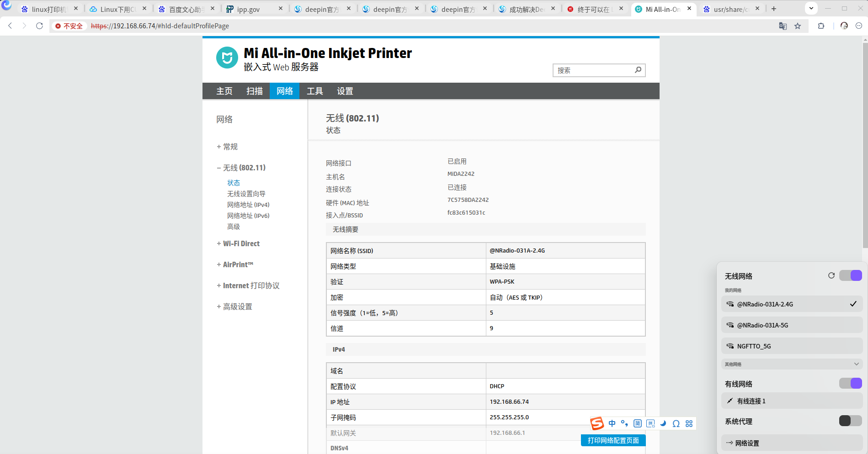Open the IME toolbox grid icon
The width and height of the screenshot is (868, 454).
pyautogui.click(x=689, y=423)
